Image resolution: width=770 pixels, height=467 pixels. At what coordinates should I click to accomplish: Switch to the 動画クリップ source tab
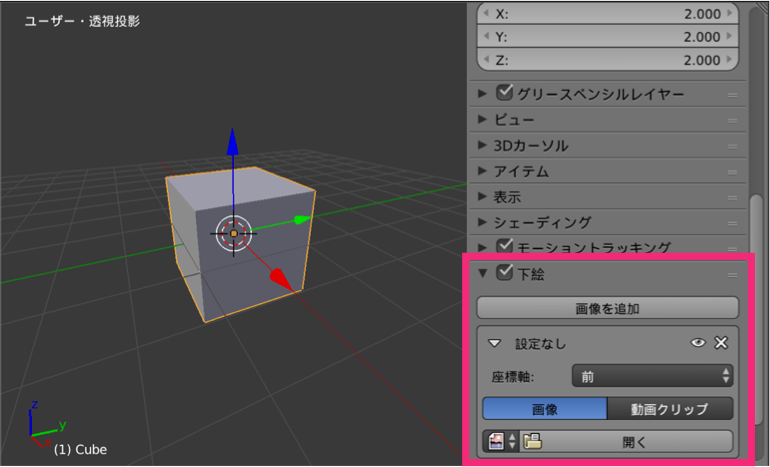tap(670, 409)
